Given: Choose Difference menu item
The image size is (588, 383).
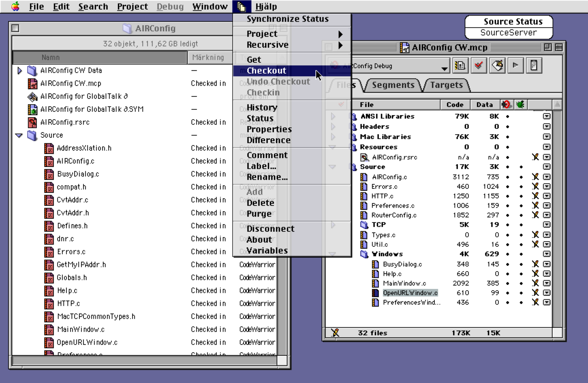Looking at the screenshot, I should [x=292, y=140].
